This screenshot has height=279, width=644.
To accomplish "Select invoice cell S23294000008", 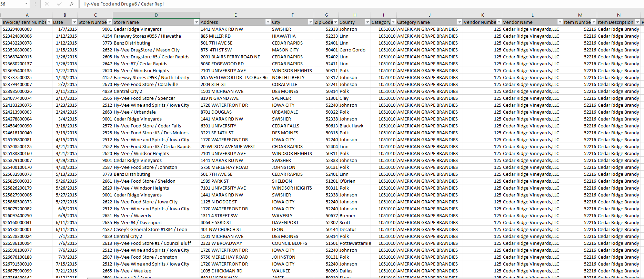I will pyautogui.click(x=27, y=29).
